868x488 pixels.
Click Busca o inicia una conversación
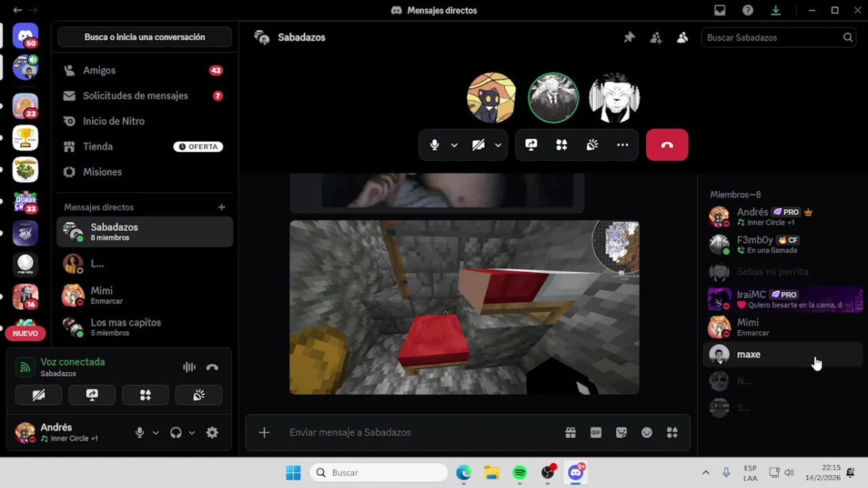(144, 37)
